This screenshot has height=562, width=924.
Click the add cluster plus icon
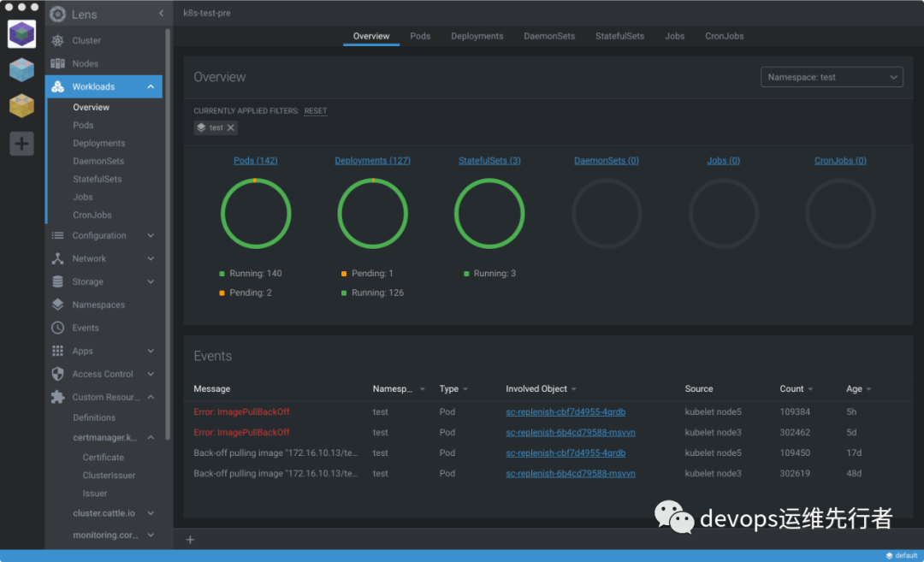coord(21,144)
